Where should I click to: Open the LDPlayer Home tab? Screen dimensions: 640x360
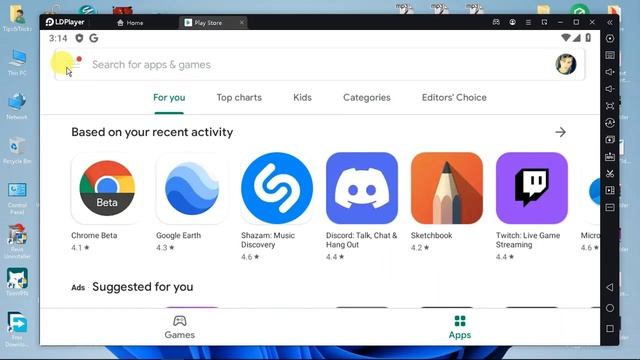pos(130,23)
